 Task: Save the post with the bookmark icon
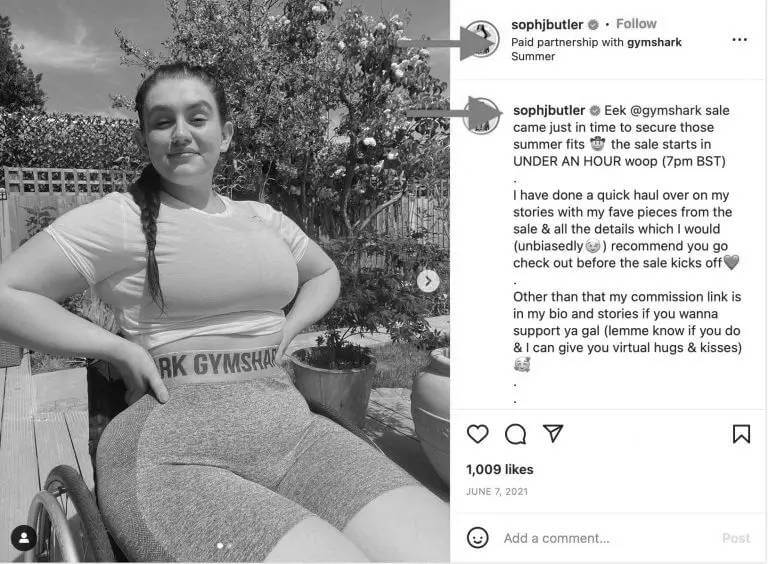[x=741, y=434]
